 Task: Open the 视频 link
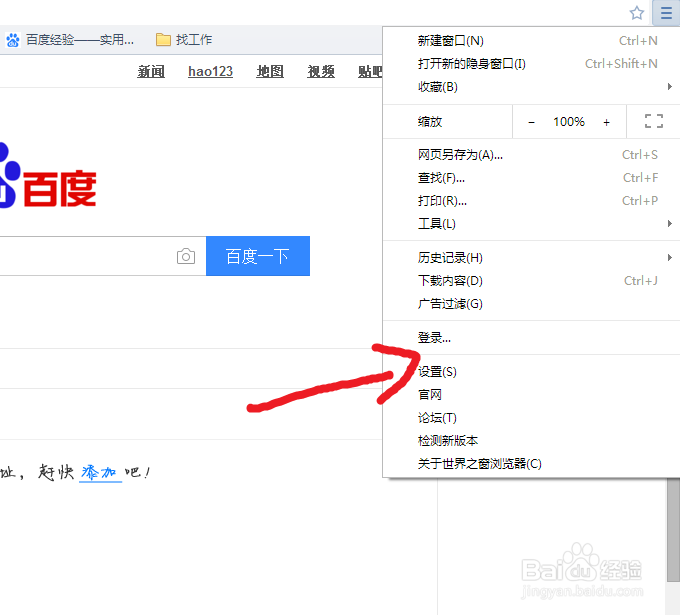[x=321, y=71]
